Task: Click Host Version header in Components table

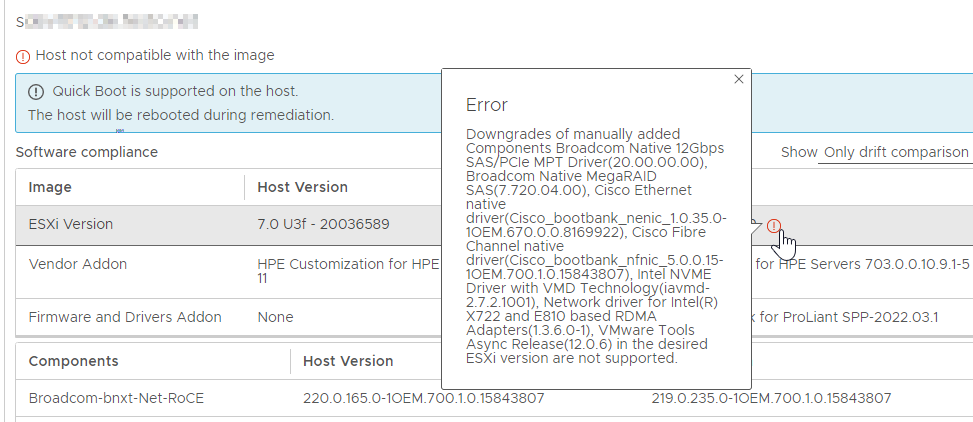Action: [x=348, y=361]
